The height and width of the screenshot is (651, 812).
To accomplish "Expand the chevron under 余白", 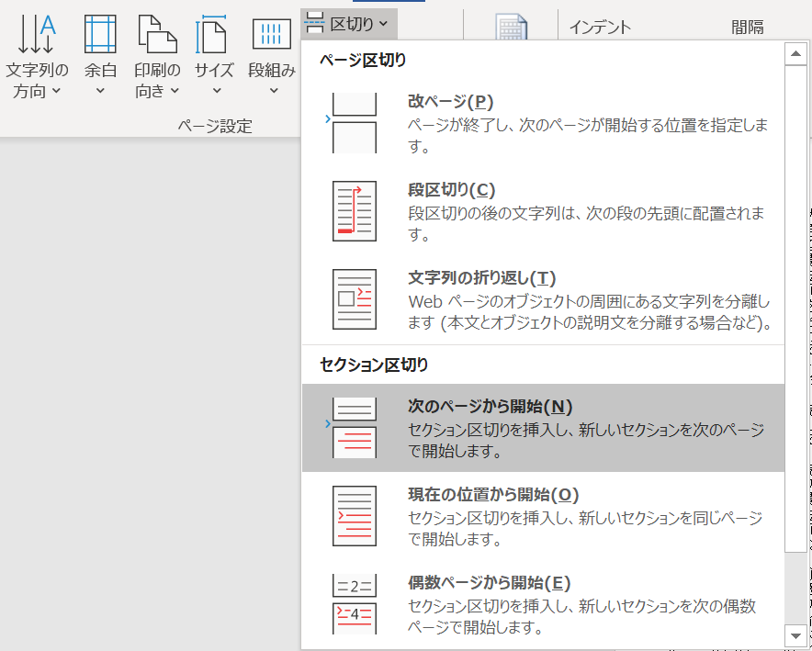I will pos(100,90).
